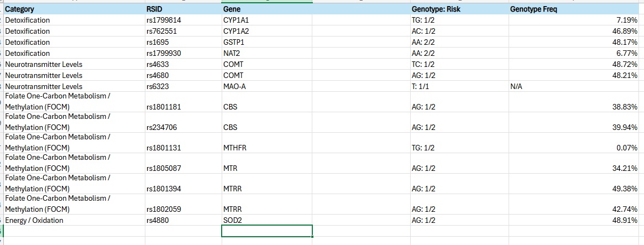
Task: Select the Category header cell
Action: click(74, 9)
